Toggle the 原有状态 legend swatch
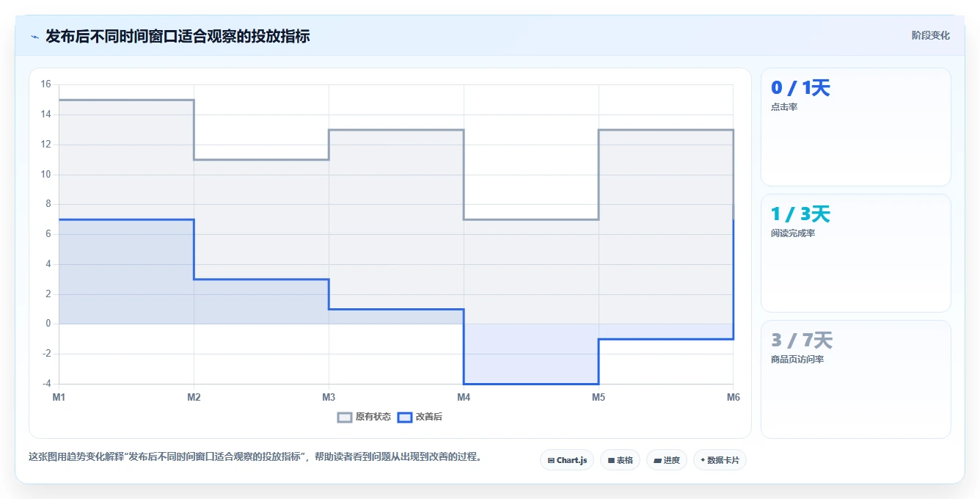This screenshot has width=980, height=499. (x=345, y=417)
